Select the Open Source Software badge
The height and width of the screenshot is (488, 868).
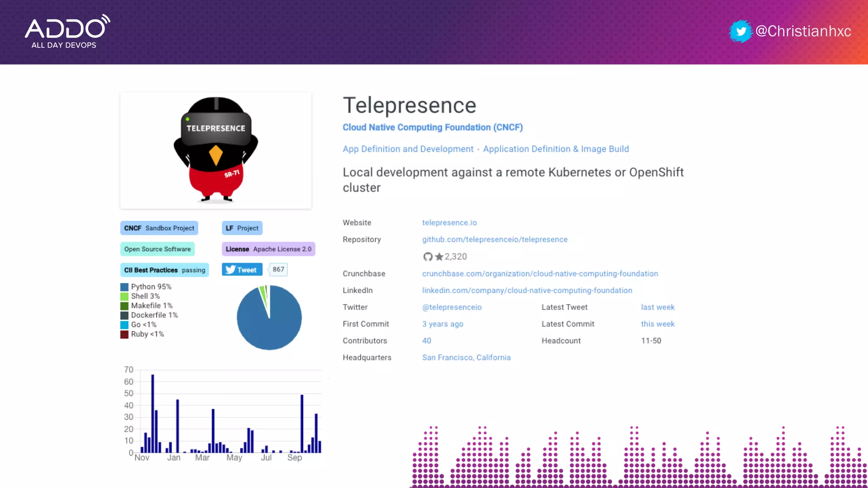(157, 249)
